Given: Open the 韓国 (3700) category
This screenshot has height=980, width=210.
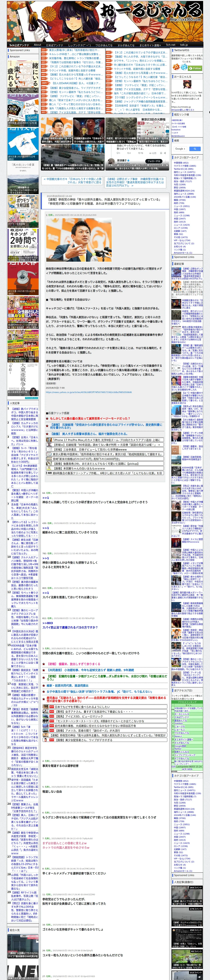Looking at the screenshot, I should pyautogui.click(x=180, y=200).
